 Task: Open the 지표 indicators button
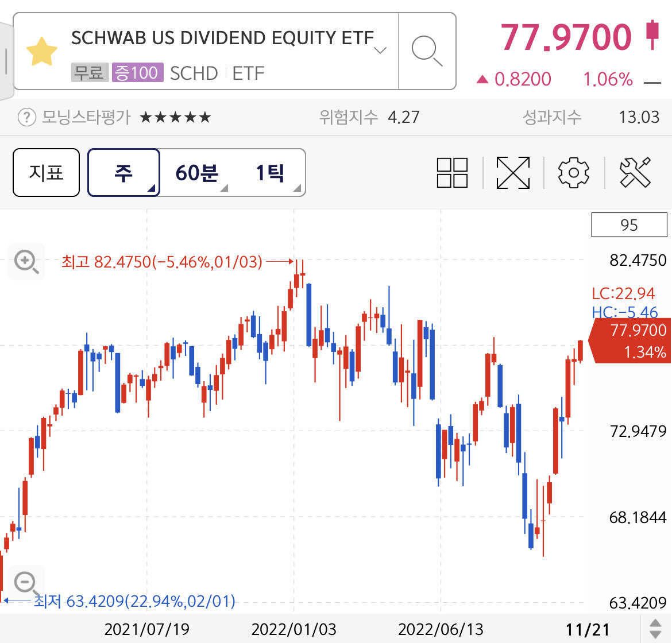[46, 172]
